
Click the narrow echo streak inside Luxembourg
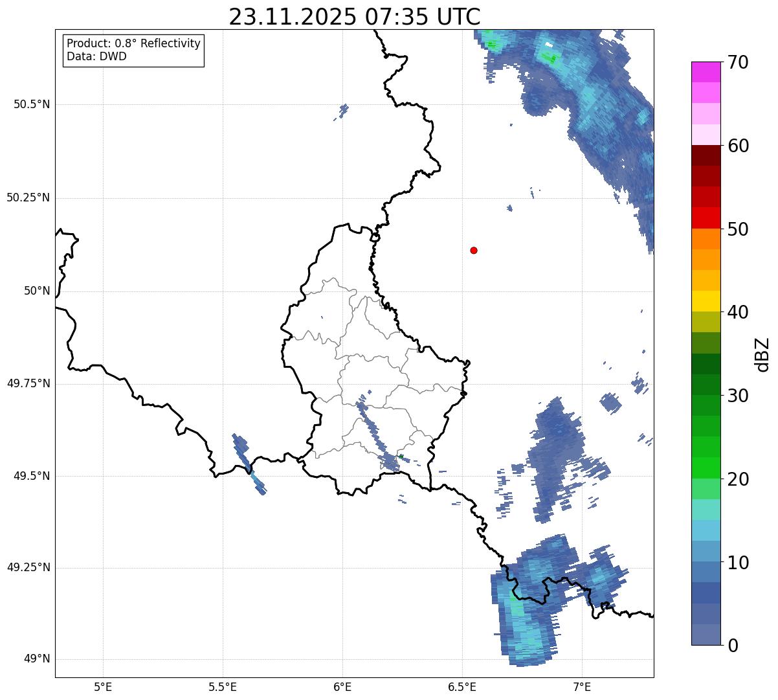pyautogui.click(x=373, y=427)
